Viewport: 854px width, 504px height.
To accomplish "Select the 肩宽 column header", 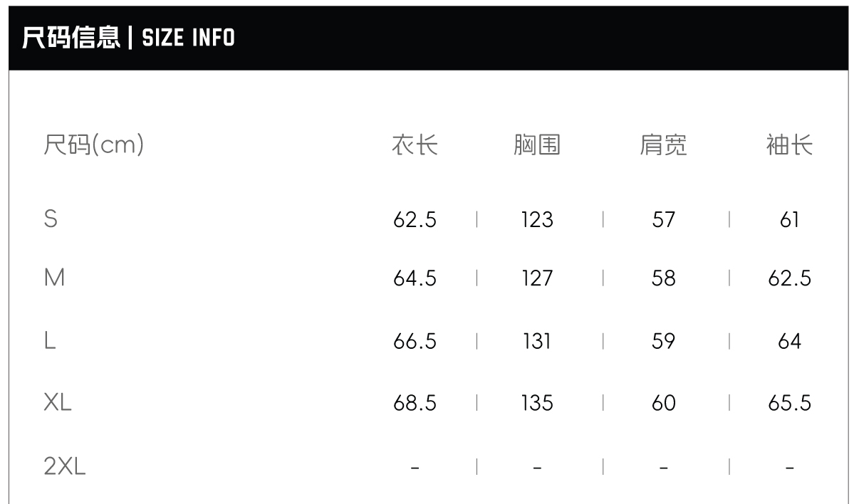I will tap(663, 145).
